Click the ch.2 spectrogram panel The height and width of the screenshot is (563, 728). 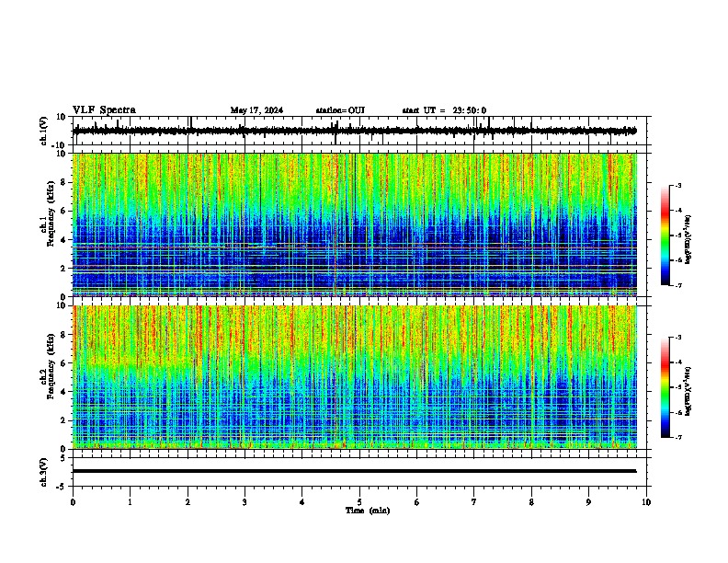pos(355,377)
